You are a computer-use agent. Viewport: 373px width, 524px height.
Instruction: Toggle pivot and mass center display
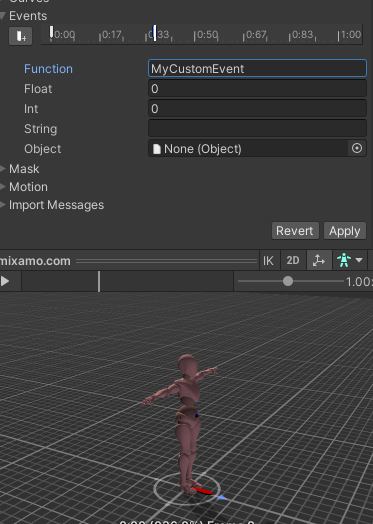pyautogui.click(x=319, y=260)
